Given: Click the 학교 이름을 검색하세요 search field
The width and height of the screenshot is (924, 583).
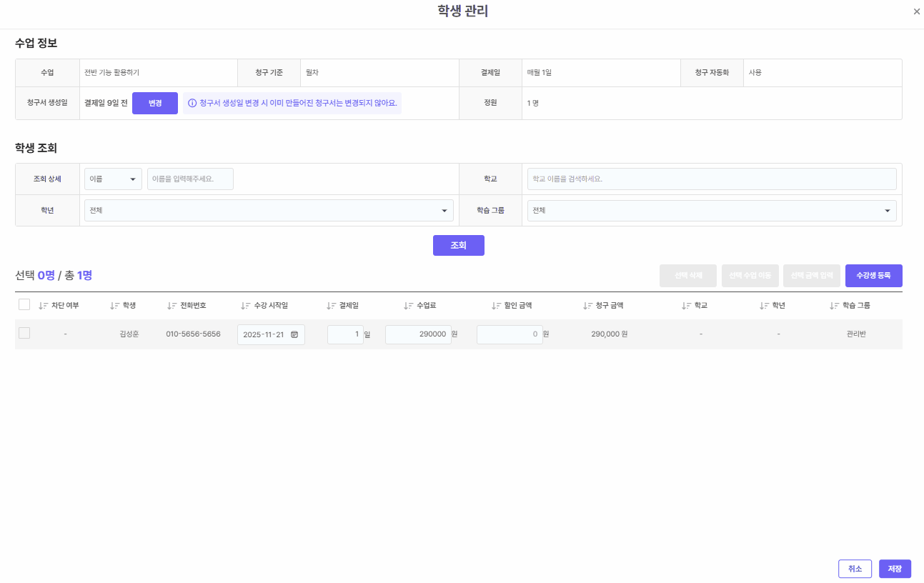Looking at the screenshot, I should pyautogui.click(x=712, y=179).
